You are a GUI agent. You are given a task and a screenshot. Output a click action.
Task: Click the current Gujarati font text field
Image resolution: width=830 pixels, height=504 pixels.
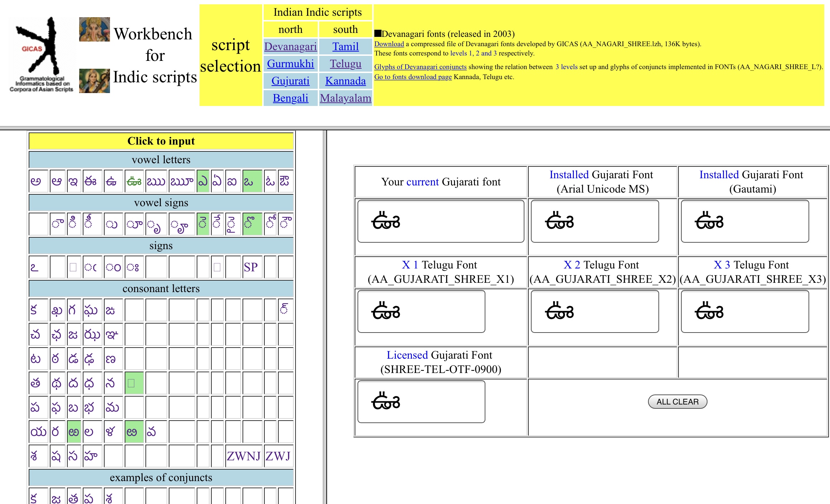pos(440,221)
